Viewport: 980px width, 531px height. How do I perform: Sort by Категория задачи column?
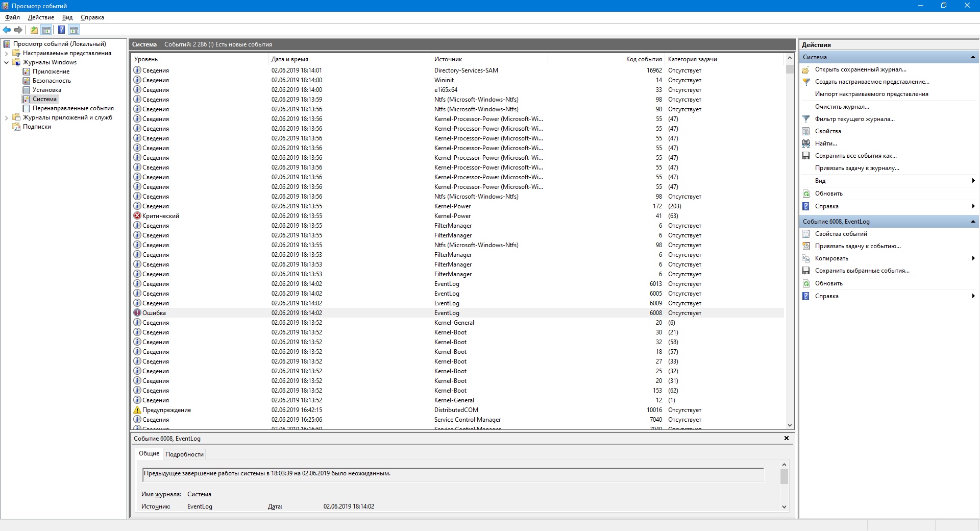[724, 59]
